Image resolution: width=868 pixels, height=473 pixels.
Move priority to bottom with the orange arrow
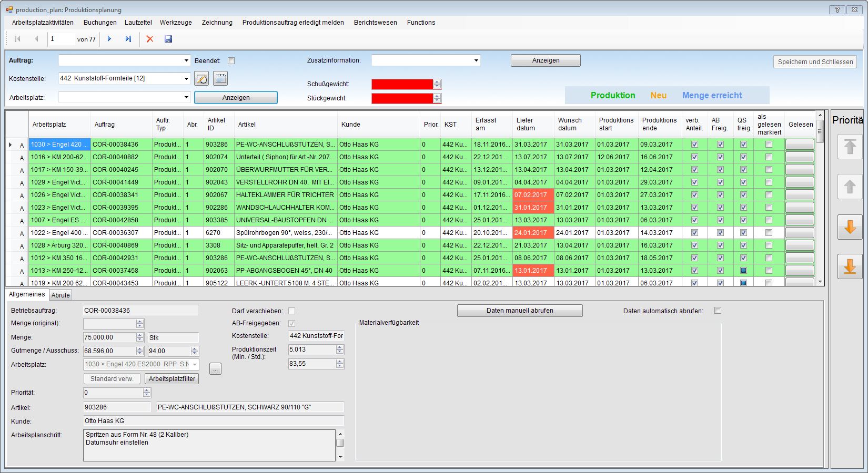coord(850,267)
